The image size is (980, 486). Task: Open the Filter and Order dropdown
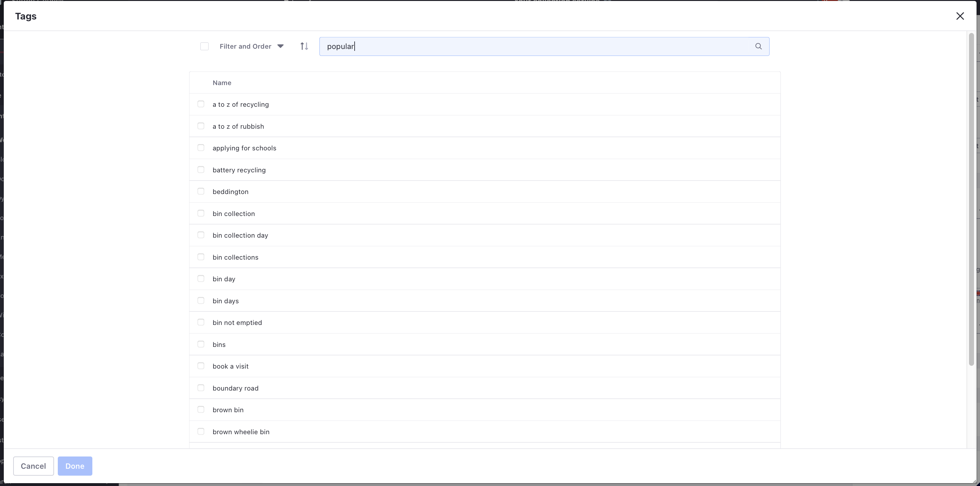pyautogui.click(x=245, y=46)
